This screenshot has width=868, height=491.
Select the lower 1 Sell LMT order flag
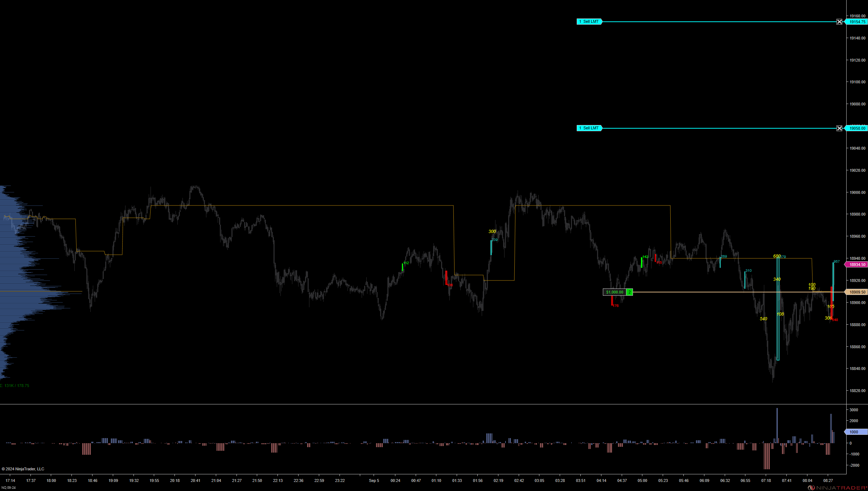pos(589,128)
